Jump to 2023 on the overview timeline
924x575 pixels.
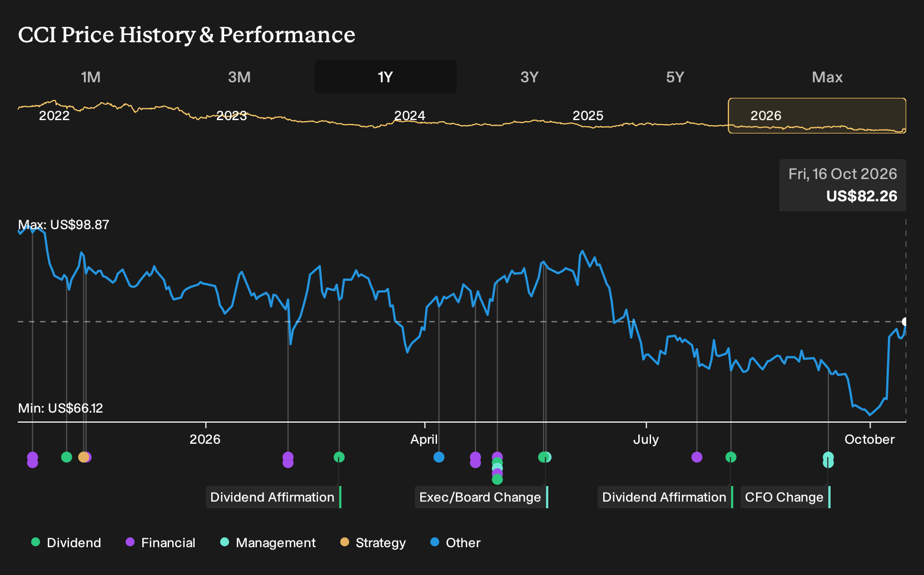pos(231,116)
